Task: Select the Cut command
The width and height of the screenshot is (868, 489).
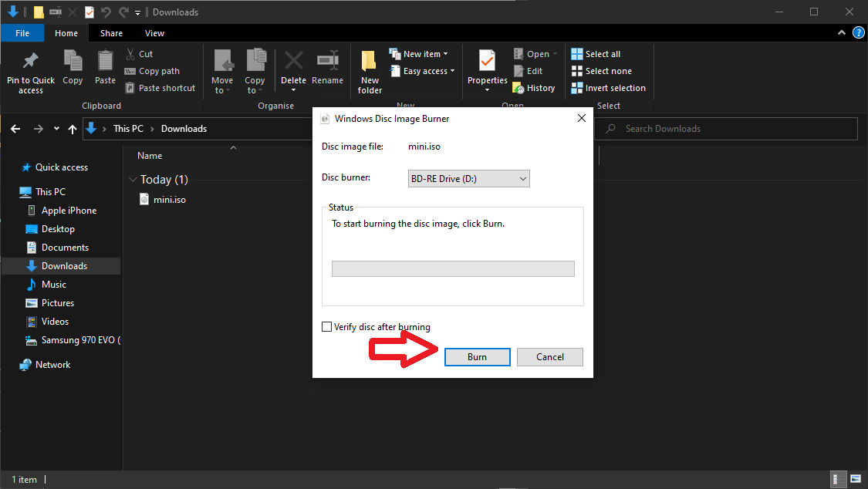Action: [x=139, y=54]
